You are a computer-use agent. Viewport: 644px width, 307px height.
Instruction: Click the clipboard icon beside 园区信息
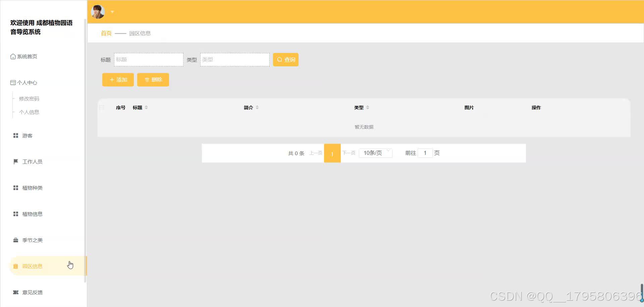point(15,266)
